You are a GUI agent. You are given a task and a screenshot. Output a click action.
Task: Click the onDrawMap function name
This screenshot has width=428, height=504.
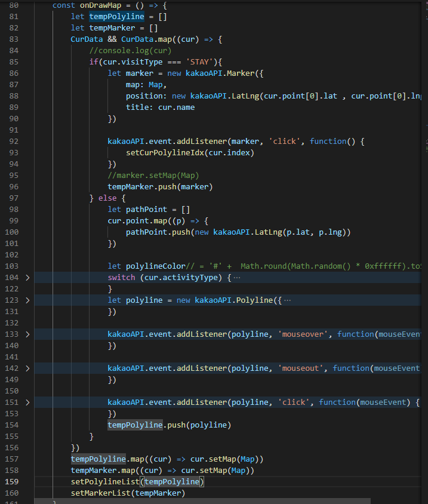coord(100,5)
